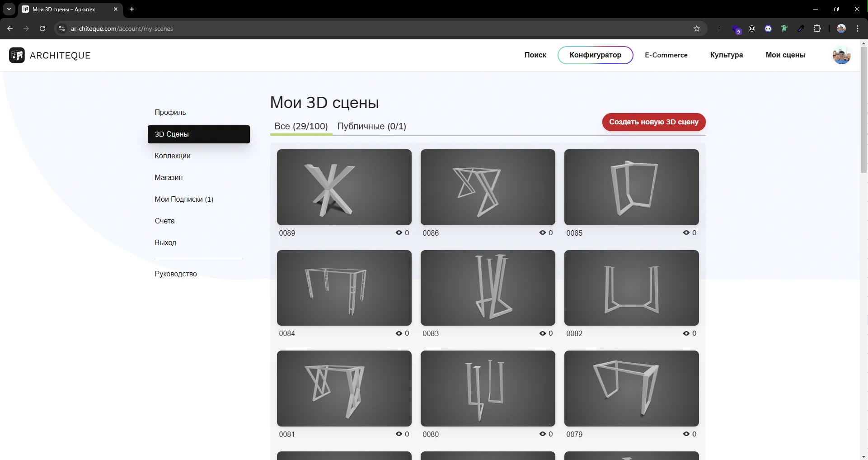Open Коллекции in the sidebar
868x460 pixels.
[173, 156]
